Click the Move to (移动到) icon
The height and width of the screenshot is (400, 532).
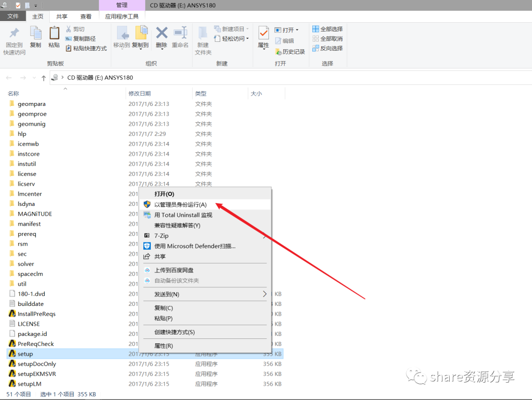point(122,33)
